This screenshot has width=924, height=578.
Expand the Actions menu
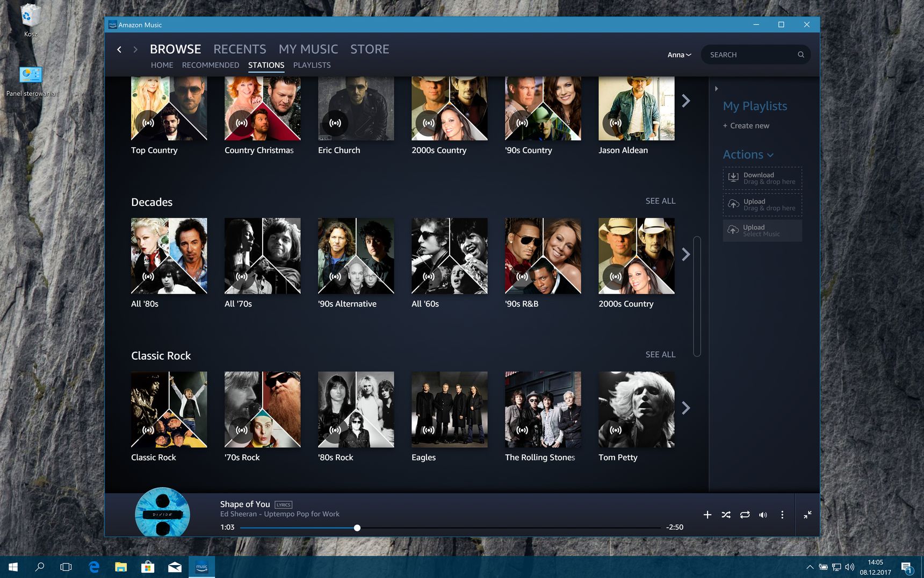click(748, 155)
